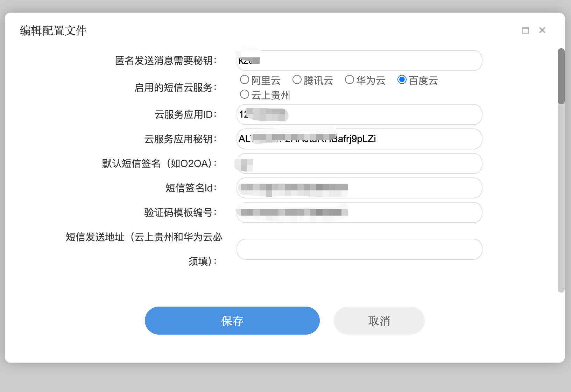Select the 默认短信签名 input field
The image size is (571, 392).
[359, 163]
